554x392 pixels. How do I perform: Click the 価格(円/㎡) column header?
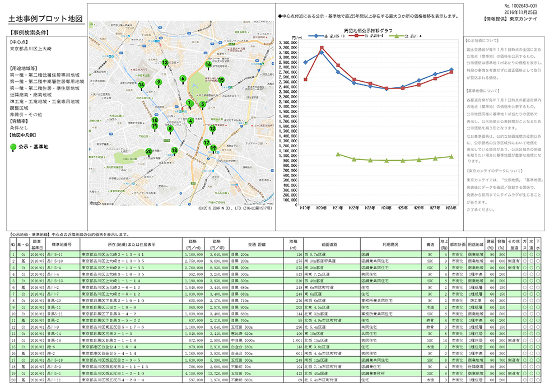pos(193,244)
